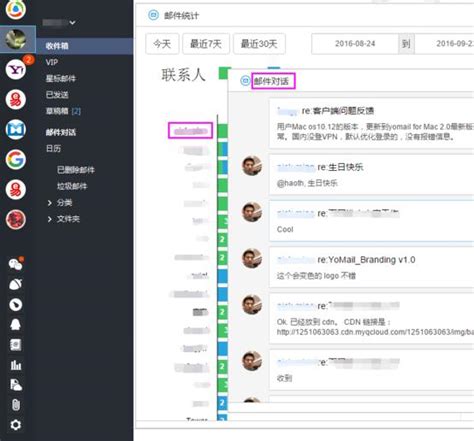Click the 邮件统计 title text
The image size is (474, 441).
click(181, 15)
